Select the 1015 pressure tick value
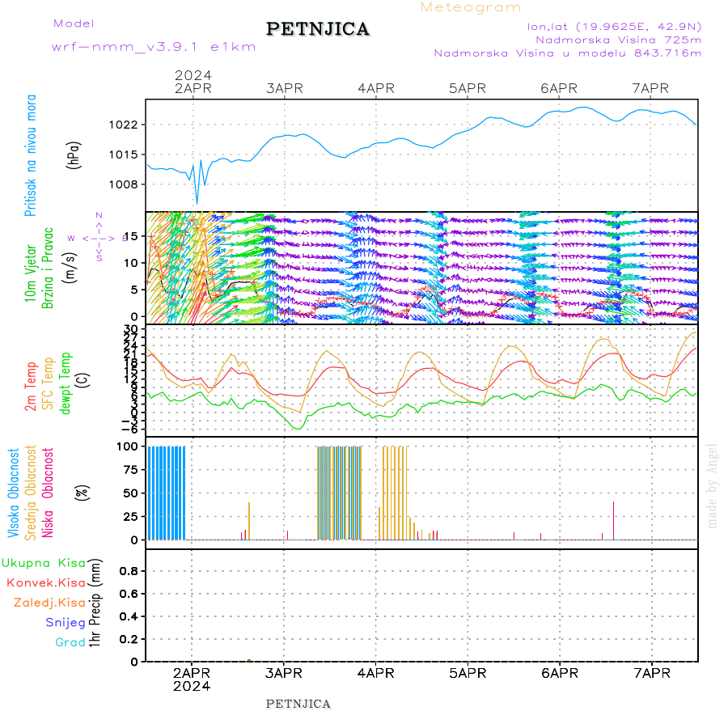728x728 pixels. (124, 154)
